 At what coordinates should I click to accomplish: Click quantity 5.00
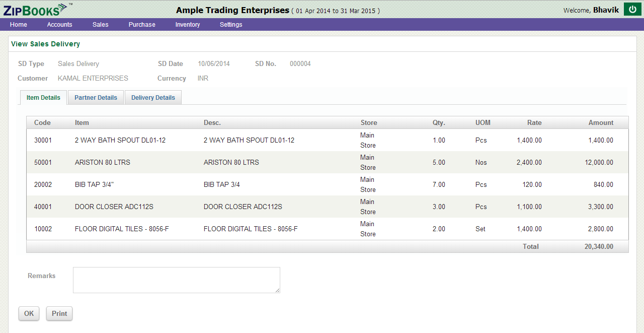pos(439,163)
